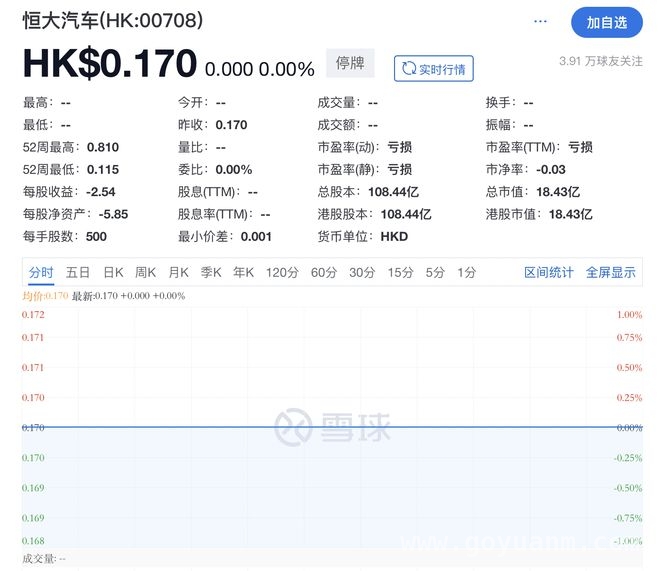660x571 pixels.
Task: Click the 成交量 label below chart
Action: click(x=44, y=559)
